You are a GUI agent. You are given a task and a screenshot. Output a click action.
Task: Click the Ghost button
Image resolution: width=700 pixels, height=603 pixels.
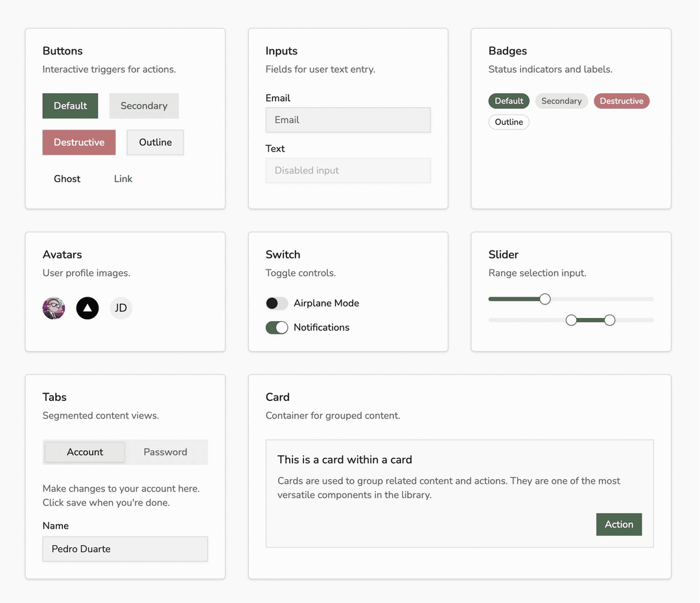pyautogui.click(x=67, y=179)
